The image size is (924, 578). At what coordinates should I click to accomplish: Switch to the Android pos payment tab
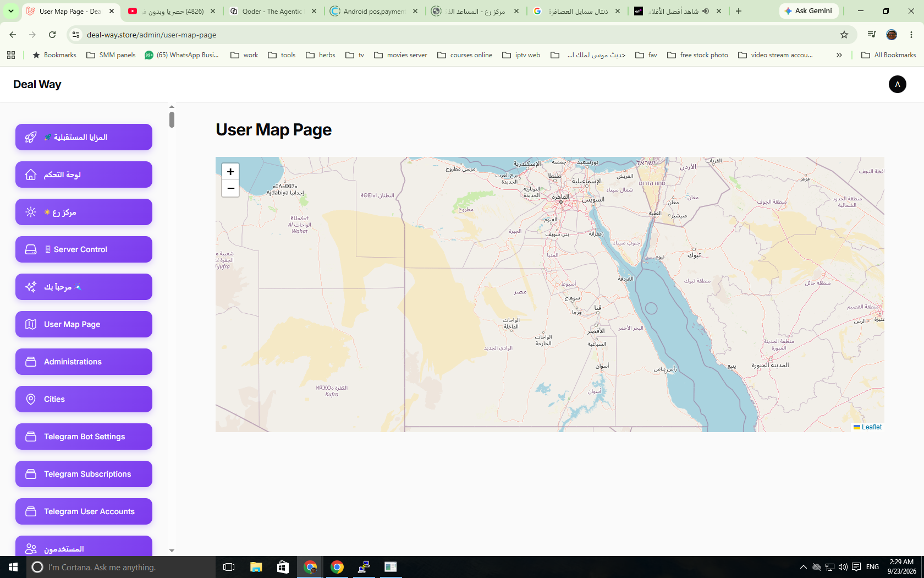[374, 11]
